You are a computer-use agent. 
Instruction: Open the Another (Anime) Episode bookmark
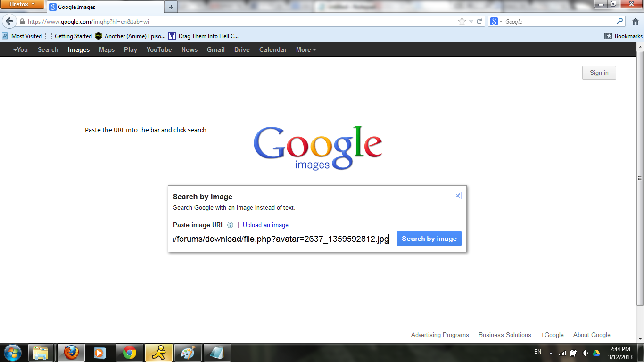(130, 36)
